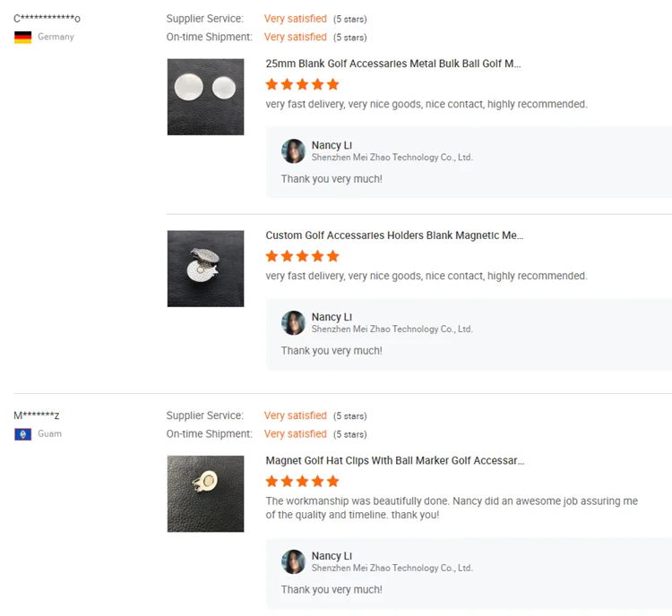Open the Custom Golf Accessories Holders product link
The image size is (672, 616).
point(394,235)
